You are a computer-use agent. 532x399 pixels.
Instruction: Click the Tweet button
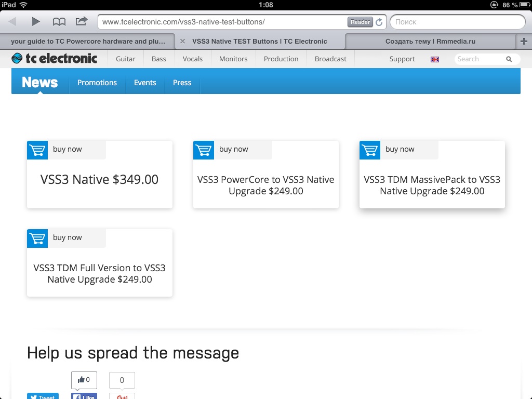tap(43, 396)
